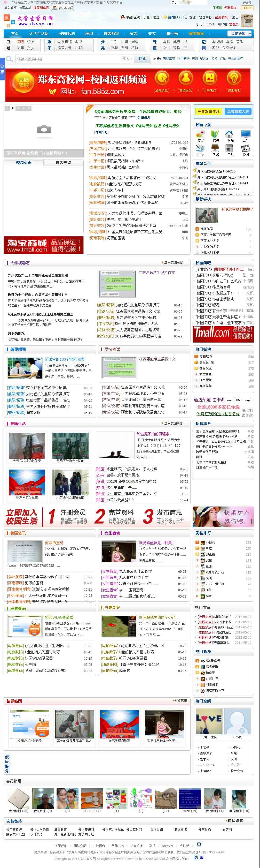This screenshot has height=868, width=260.
Task: Open the 快捷导航 dropdown
Action: point(240,33)
